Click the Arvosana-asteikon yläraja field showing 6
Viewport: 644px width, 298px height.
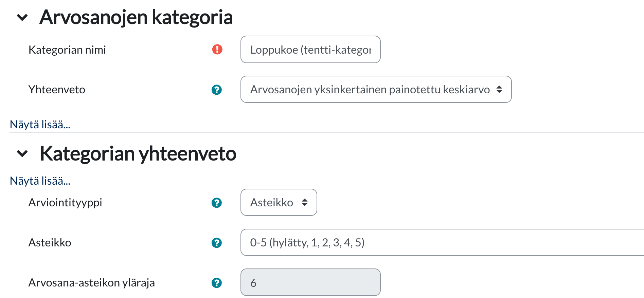click(x=310, y=282)
